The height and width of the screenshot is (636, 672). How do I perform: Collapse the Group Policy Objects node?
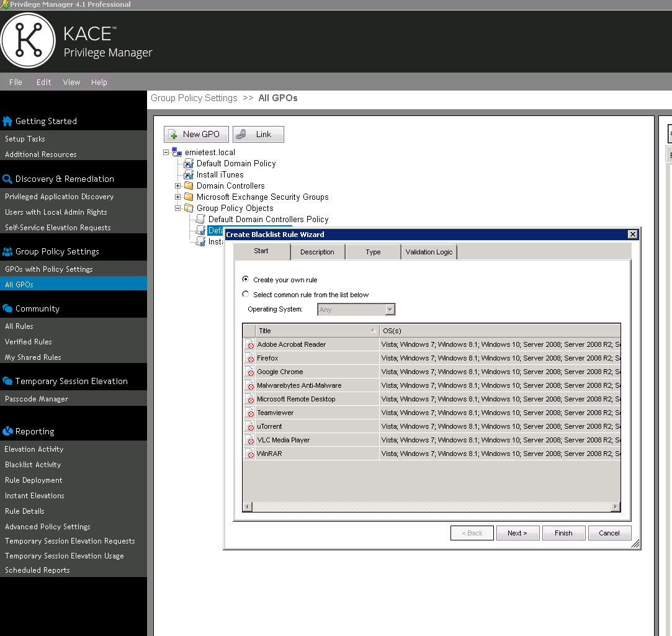click(x=178, y=208)
